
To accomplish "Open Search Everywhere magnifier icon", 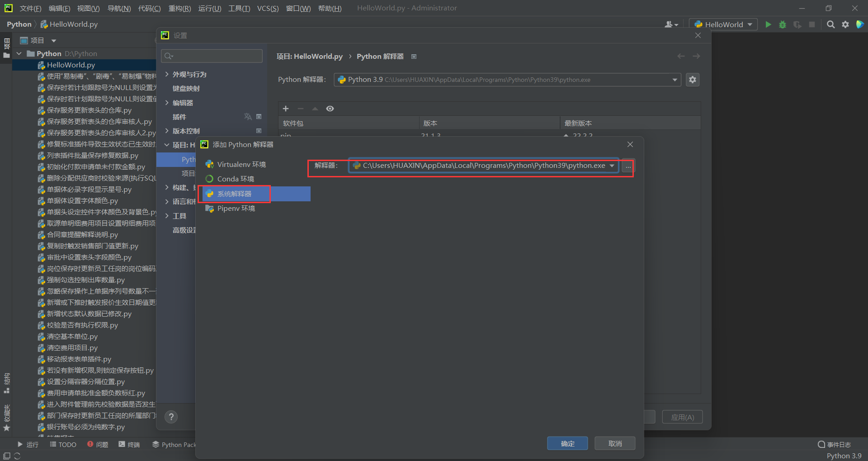I will (830, 24).
